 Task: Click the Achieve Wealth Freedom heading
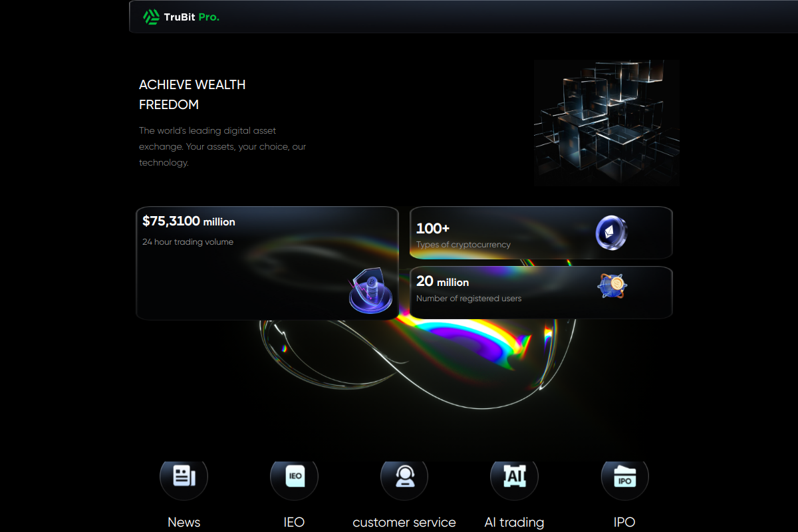[192, 94]
